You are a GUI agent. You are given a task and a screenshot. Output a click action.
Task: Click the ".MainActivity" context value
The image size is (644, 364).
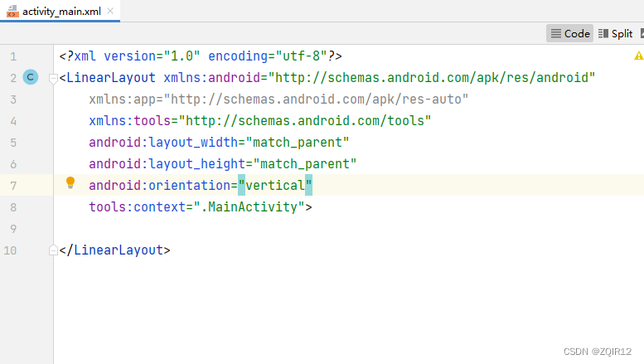click(x=249, y=206)
